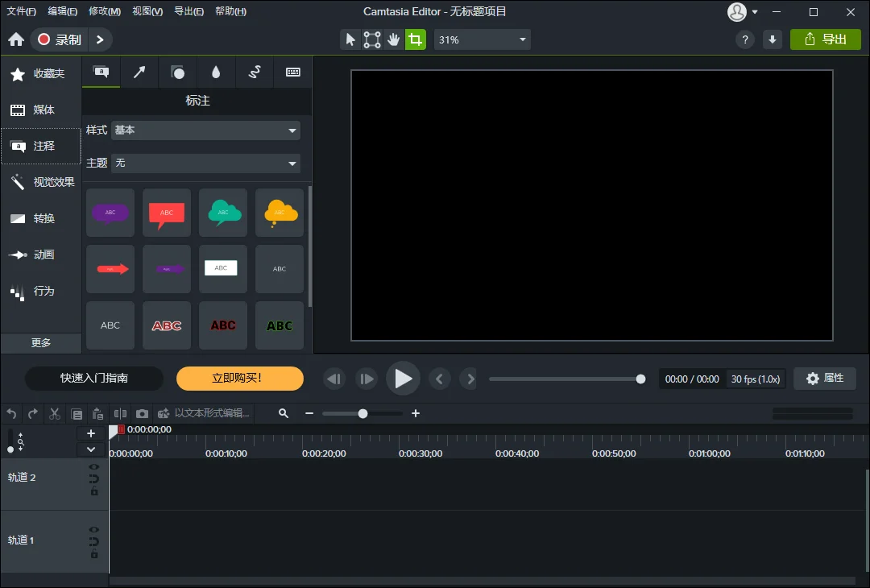Redo the last action
Screen dimensions: 870x588
[33, 414]
